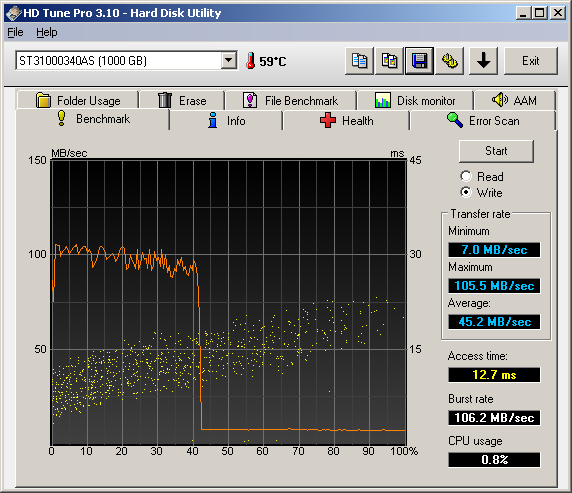Click the Start benchmark button

click(x=496, y=151)
